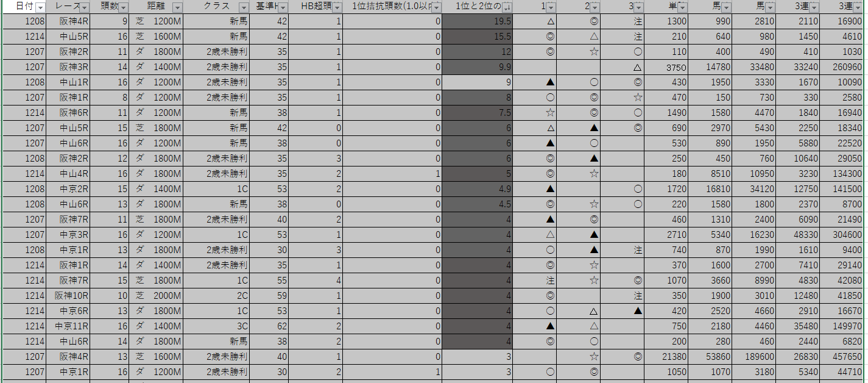868x383 pixels.
Task: Open the sorted 1位と2位の column filter button
Action: pyautogui.click(x=507, y=7)
